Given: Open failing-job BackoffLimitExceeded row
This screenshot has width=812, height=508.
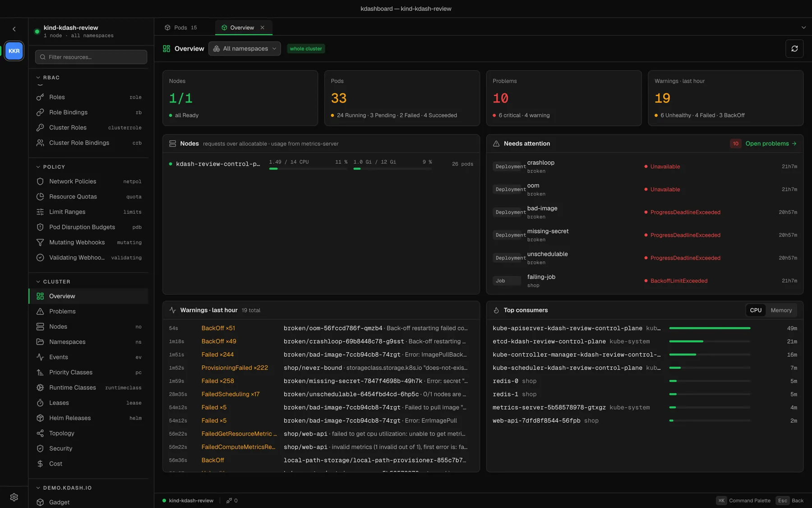Looking at the screenshot, I should pyautogui.click(x=645, y=281).
